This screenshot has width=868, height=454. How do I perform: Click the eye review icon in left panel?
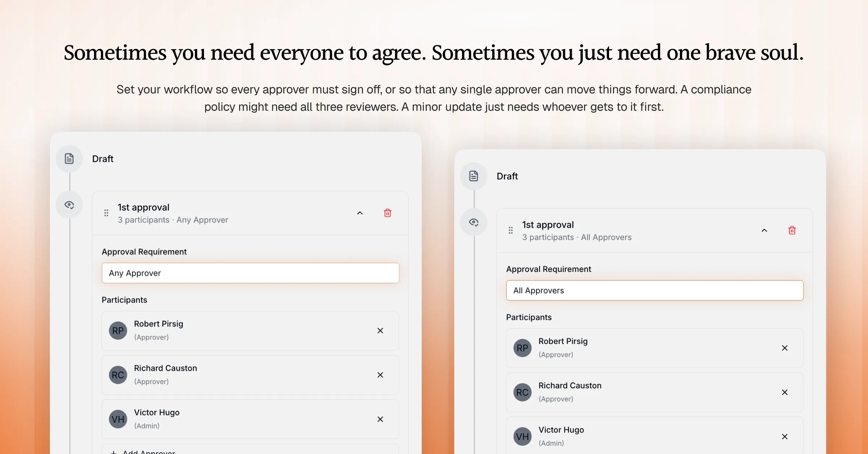pyautogui.click(x=69, y=205)
